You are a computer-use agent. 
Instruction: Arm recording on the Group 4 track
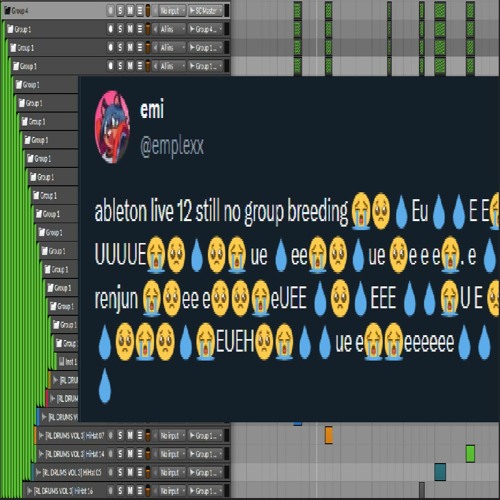(111, 11)
